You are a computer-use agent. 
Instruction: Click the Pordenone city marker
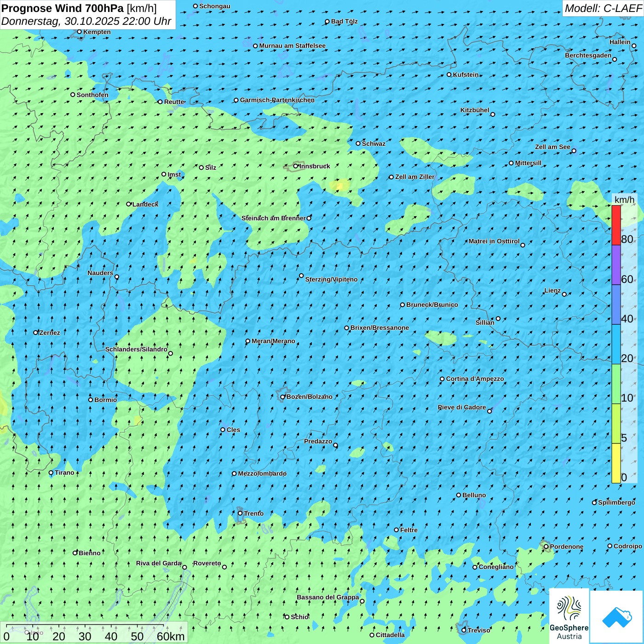click(x=546, y=546)
